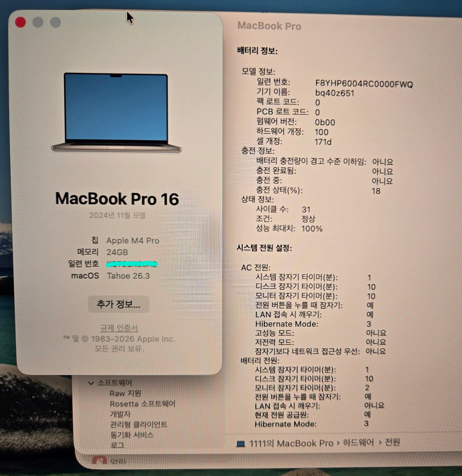Click 하드웨어 in the path bar
462x476 pixels.
[358, 442]
